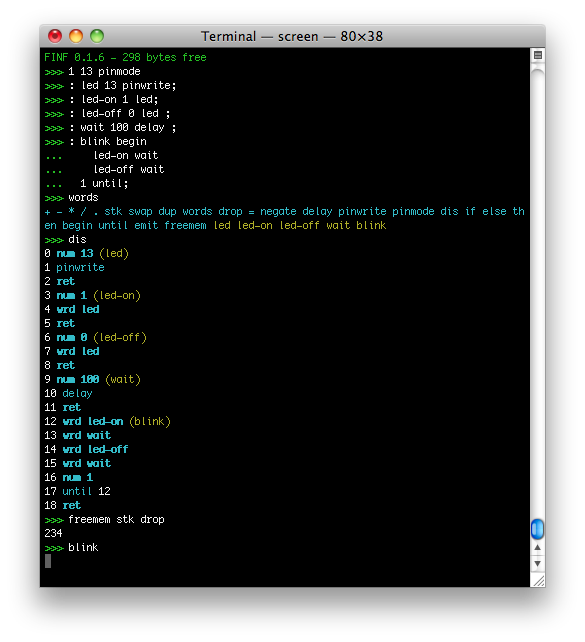Click disassembly line '17 until 12'
The image size is (585, 642).
click(x=77, y=492)
